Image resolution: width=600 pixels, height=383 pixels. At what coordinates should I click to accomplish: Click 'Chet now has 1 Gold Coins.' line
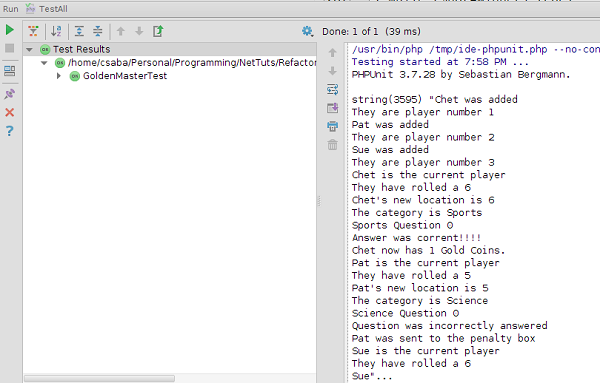pos(428,251)
